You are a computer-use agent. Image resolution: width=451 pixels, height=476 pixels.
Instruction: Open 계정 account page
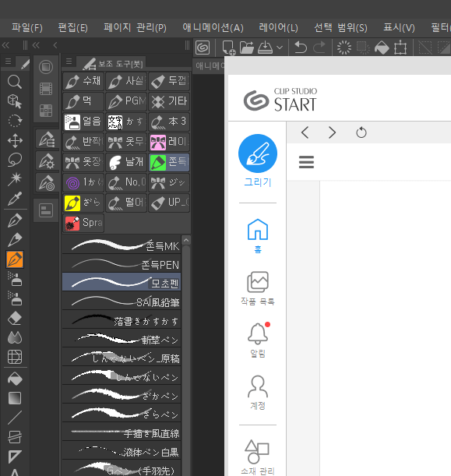[258, 393]
